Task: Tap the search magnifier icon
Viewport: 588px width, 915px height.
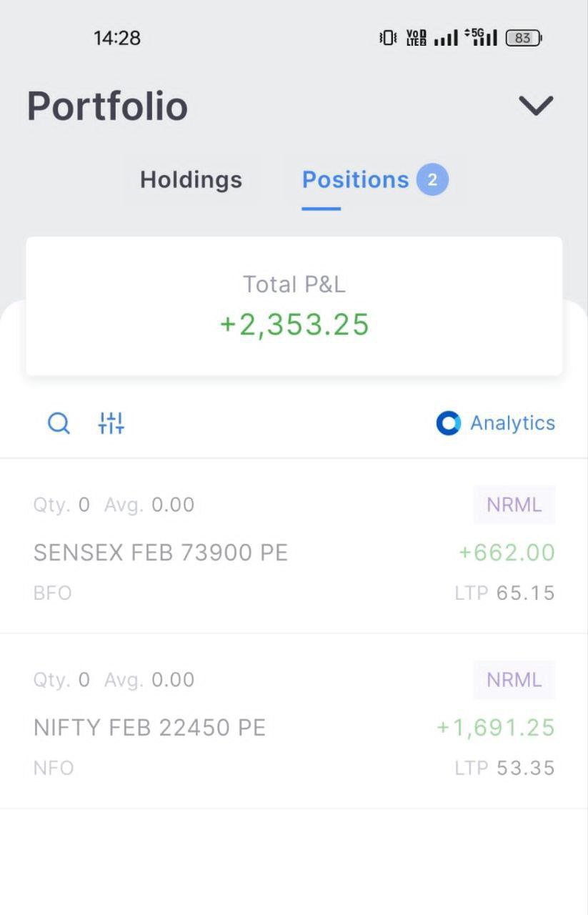Action: click(x=59, y=423)
